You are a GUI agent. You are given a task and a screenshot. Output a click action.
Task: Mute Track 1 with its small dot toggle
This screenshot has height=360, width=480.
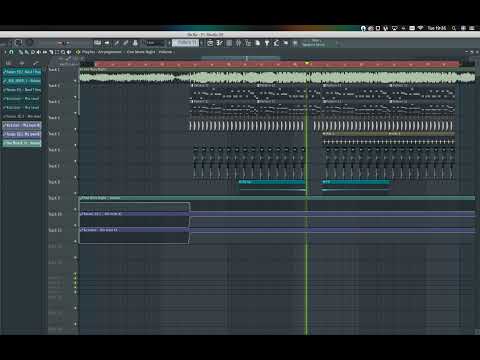75,81
